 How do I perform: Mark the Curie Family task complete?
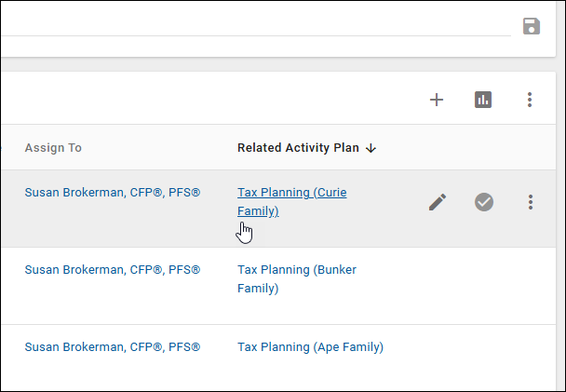(x=484, y=202)
